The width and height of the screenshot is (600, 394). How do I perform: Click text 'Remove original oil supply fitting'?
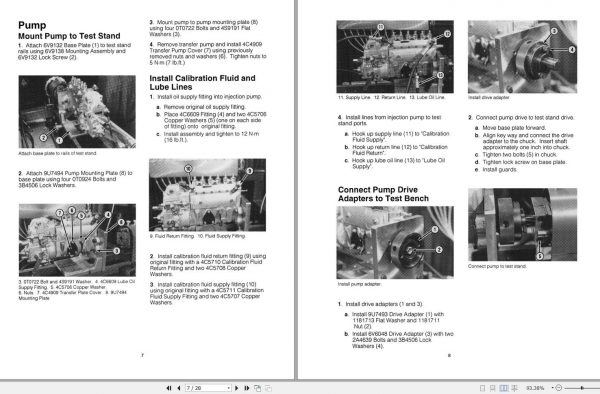205,107
